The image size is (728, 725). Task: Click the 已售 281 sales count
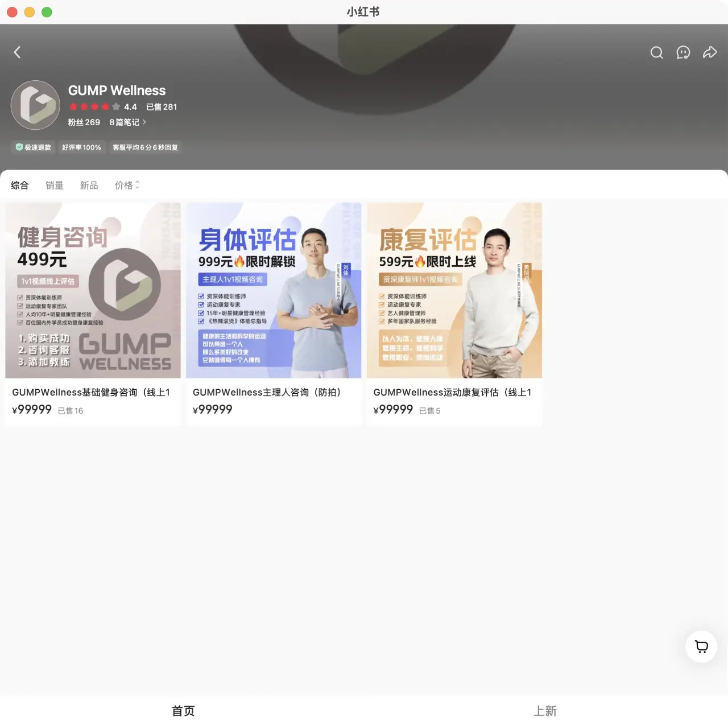(x=162, y=107)
